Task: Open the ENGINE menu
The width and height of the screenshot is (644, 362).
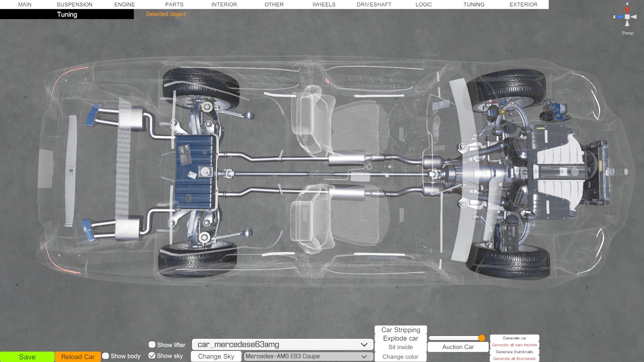Action: pyautogui.click(x=125, y=4)
